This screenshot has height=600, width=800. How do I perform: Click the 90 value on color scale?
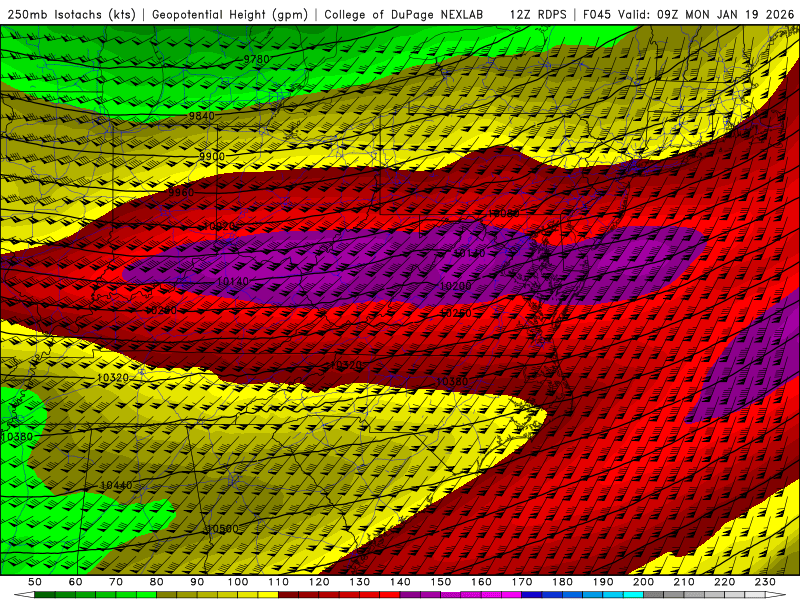click(x=197, y=582)
